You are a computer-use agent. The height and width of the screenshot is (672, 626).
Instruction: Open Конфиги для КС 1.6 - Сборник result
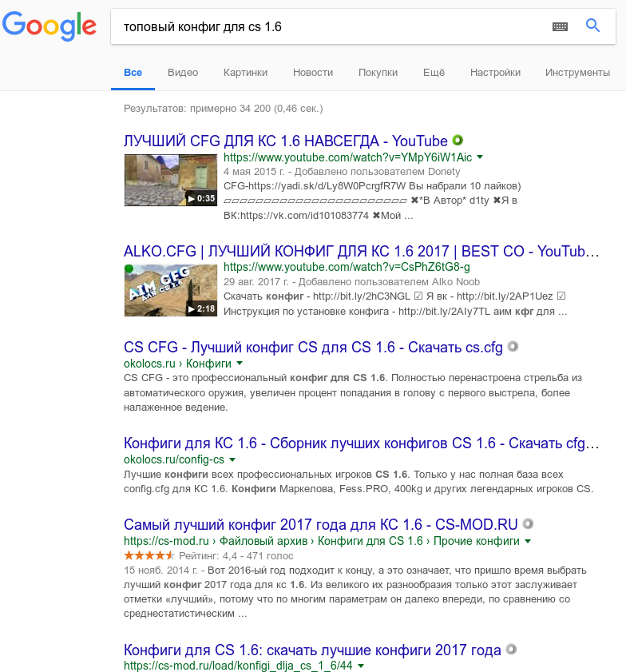362,443
